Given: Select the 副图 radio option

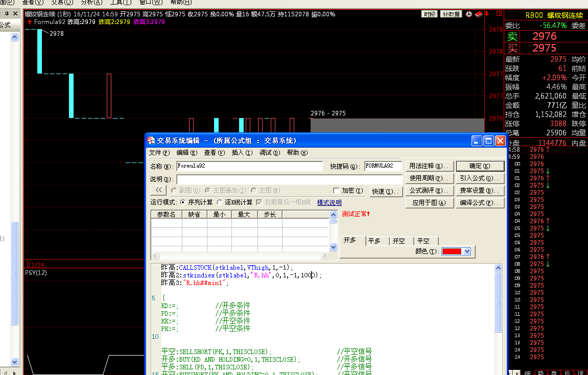Looking at the screenshot, I should [185, 191].
